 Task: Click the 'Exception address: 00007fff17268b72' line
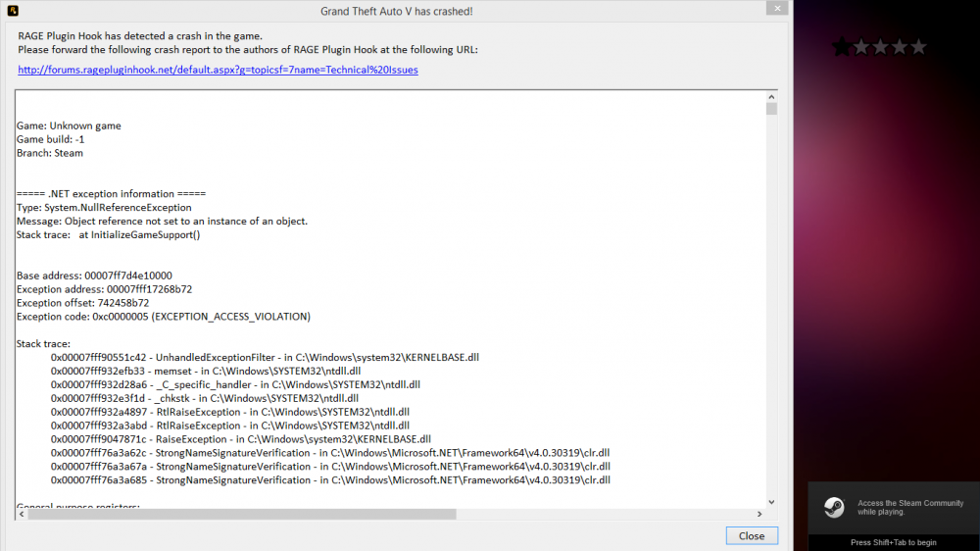(x=105, y=289)
